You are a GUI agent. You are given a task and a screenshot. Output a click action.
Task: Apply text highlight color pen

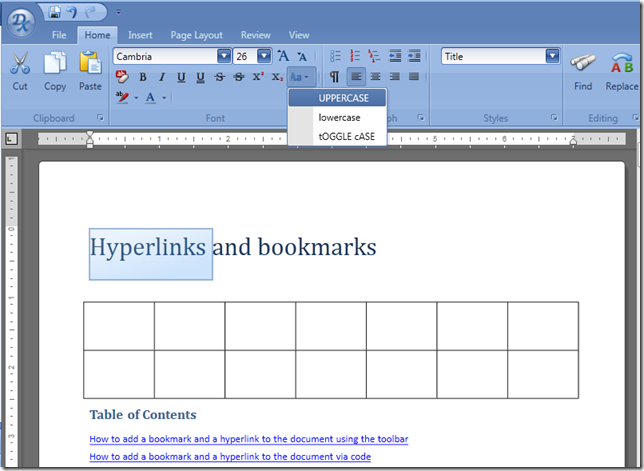pyautogui.click(x=122, y=97)
